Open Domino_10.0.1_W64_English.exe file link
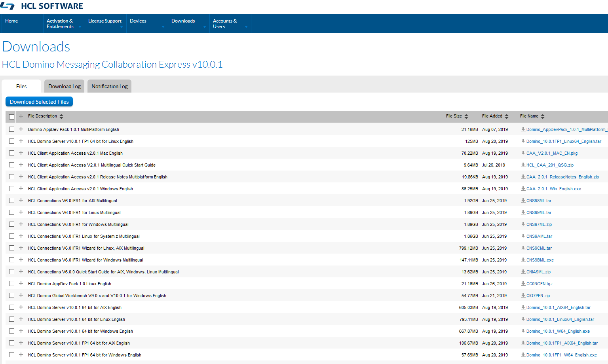 (x=558, y=331)
